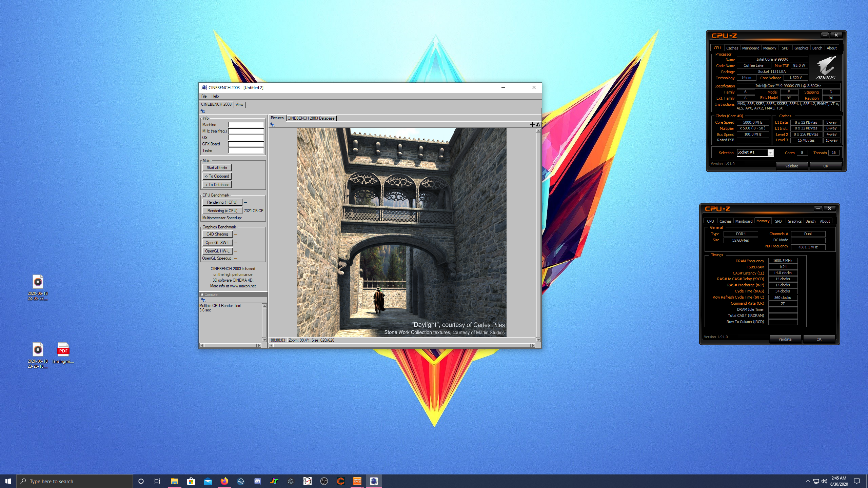Click To Database button
This screenshot has height=488, width=868.
[217, 185]
